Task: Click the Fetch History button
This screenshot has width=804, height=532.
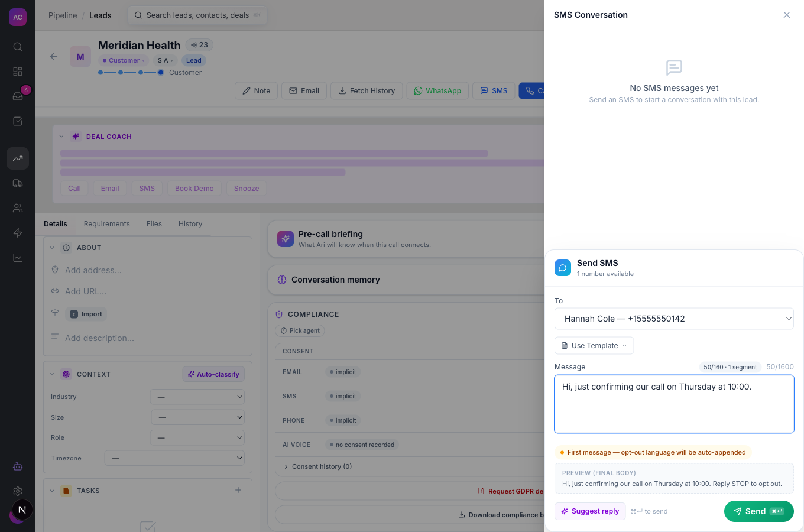Action: 367,91
